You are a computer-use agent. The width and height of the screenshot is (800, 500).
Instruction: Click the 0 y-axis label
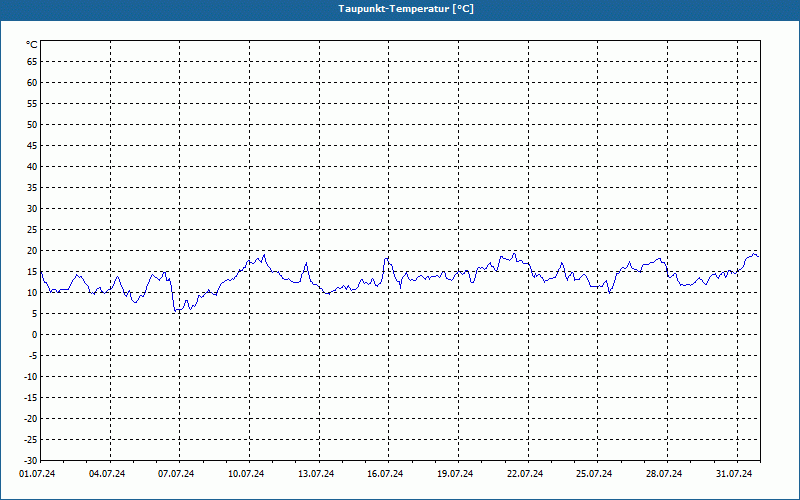pyautogui.click(x=35, y=335)
